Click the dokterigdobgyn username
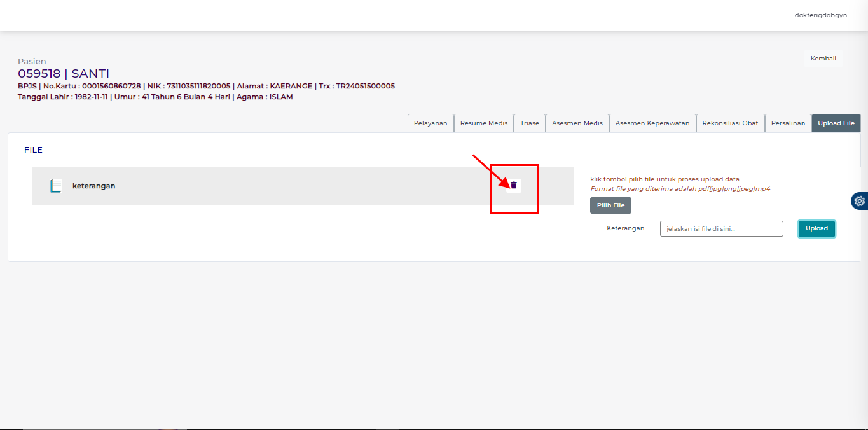Screen dimensions: 868x430 [x=820, y=15]
